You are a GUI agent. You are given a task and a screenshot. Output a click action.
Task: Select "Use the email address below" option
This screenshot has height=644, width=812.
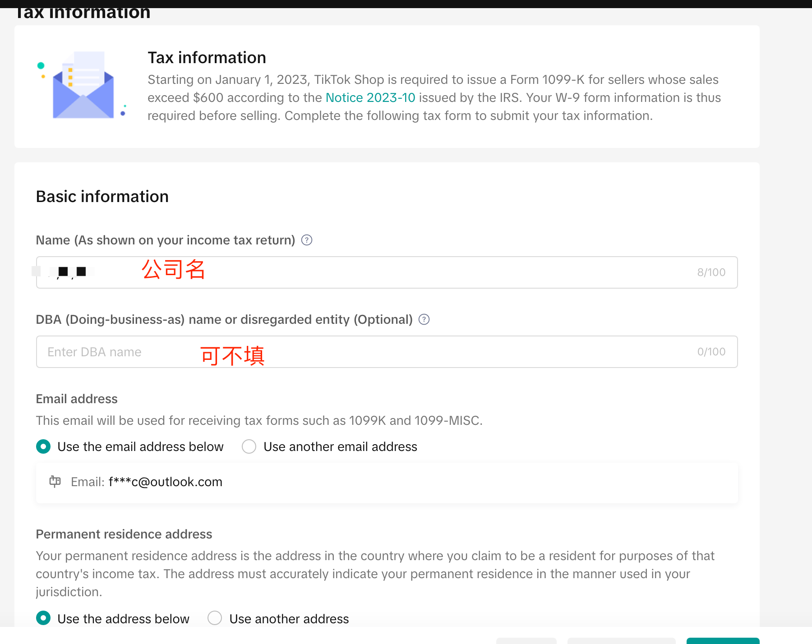[x=43, y=446]
